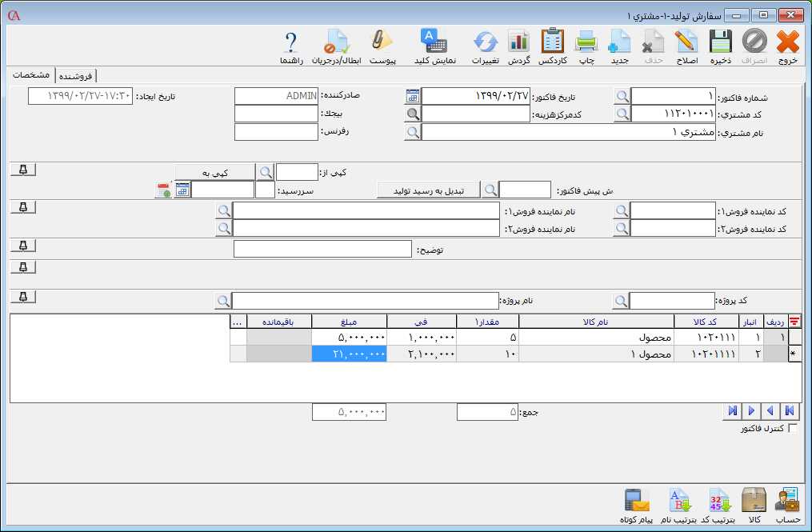Click the کپی به button
Screen dimensions: 812x532
214,172
